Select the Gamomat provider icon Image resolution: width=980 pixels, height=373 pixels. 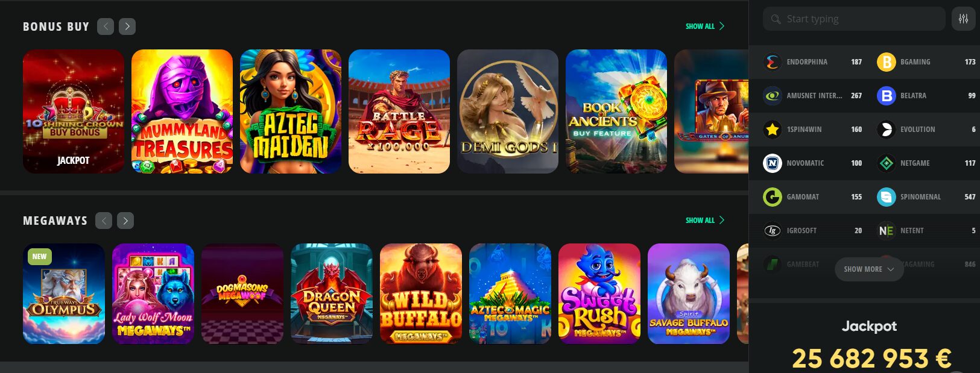coord(772,197)
